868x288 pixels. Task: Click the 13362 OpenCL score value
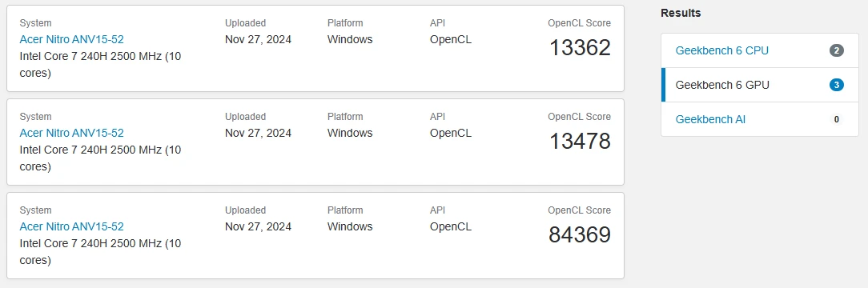(580, 47)
